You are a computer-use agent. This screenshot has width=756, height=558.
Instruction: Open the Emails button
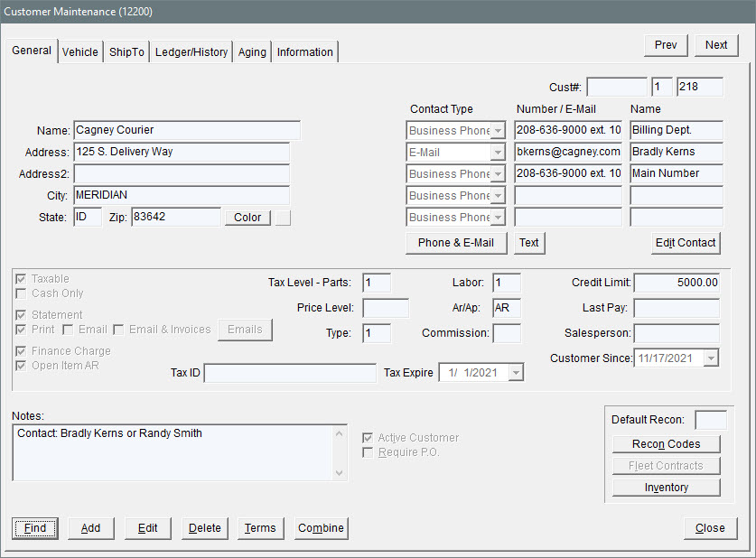point(245,330)
